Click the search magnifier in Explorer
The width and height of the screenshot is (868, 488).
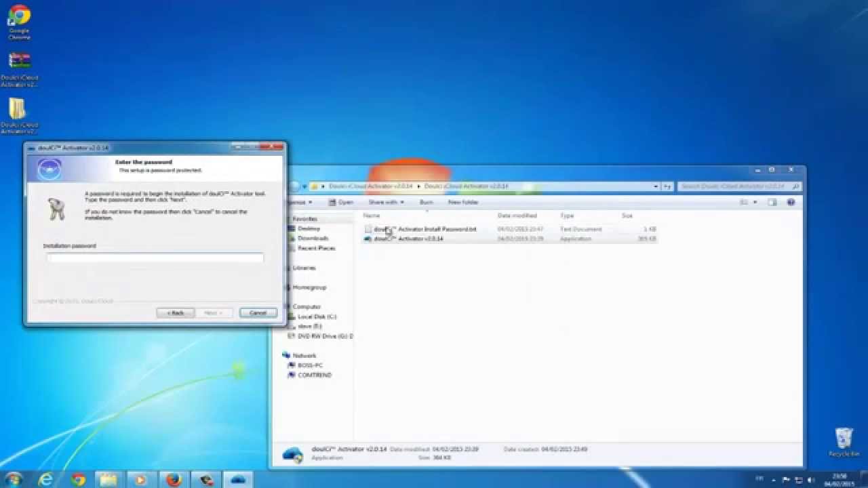coord(795,186)
